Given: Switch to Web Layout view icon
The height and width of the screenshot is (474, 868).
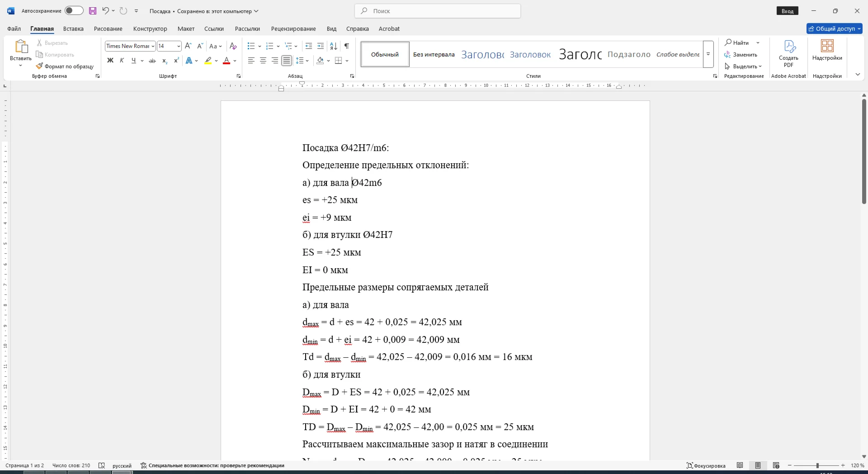Looking at the screenshot, I should (x=776, y=465).
